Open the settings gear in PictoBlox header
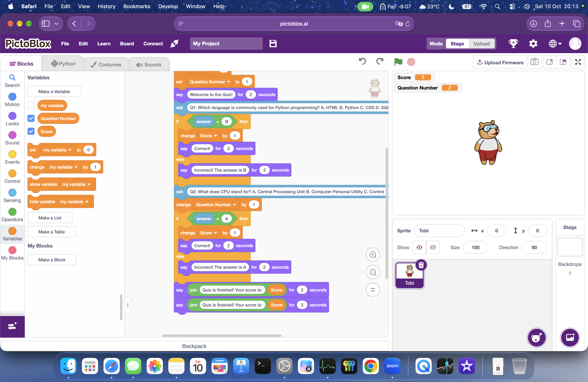 pyautogui.click(x=533, y=43)
